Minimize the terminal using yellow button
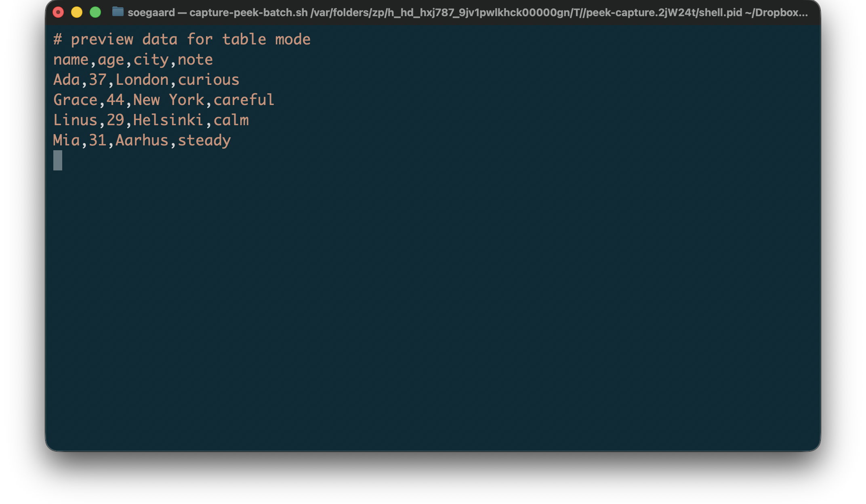The image size is (866, 504). click(77, 13)
